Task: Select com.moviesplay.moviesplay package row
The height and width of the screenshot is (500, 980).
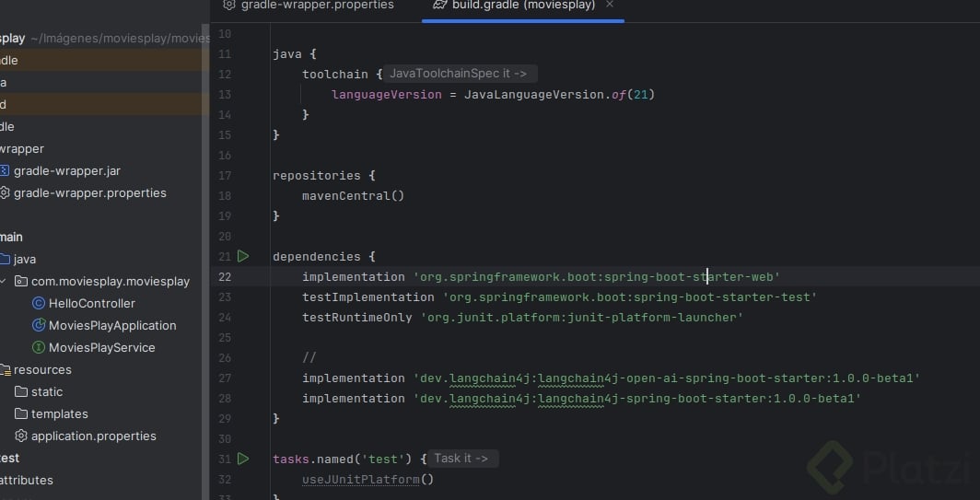Action: tap(103, 281)
